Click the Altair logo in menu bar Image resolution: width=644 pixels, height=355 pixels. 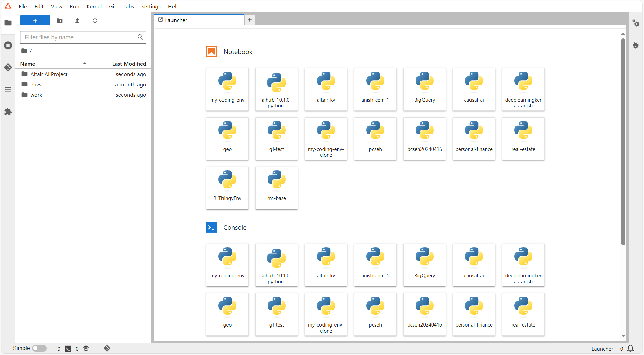tap(8, 6)
